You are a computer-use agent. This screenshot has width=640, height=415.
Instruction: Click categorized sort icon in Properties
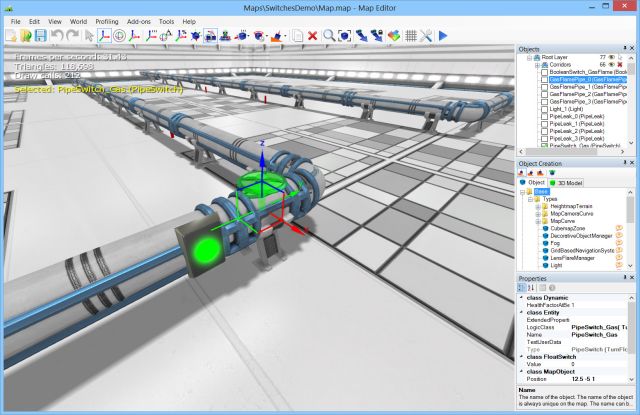click(x=522, y=288)
